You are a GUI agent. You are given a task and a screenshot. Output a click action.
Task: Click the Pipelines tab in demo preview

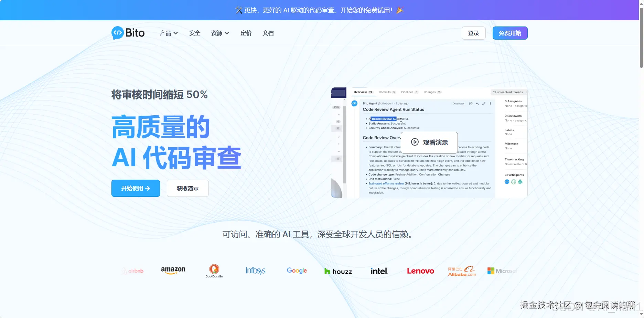point(409,92)
